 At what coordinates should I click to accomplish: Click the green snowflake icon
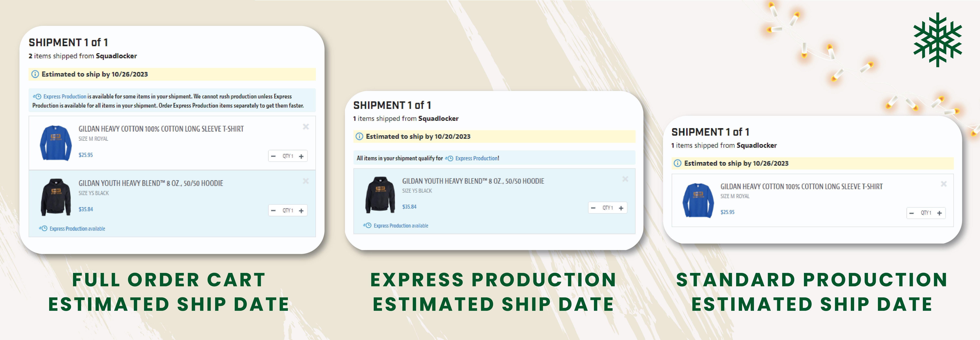937,40
